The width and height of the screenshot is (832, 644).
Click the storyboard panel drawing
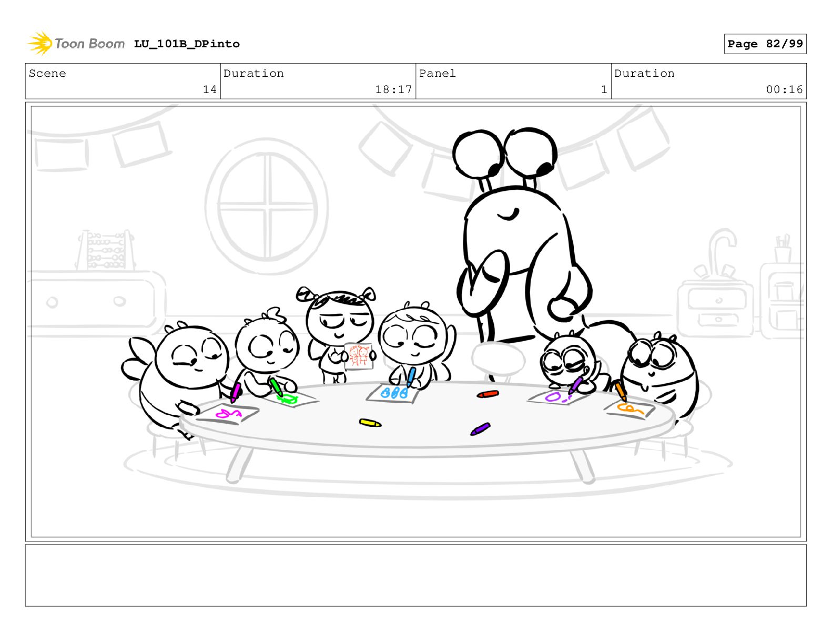point(415,322)
